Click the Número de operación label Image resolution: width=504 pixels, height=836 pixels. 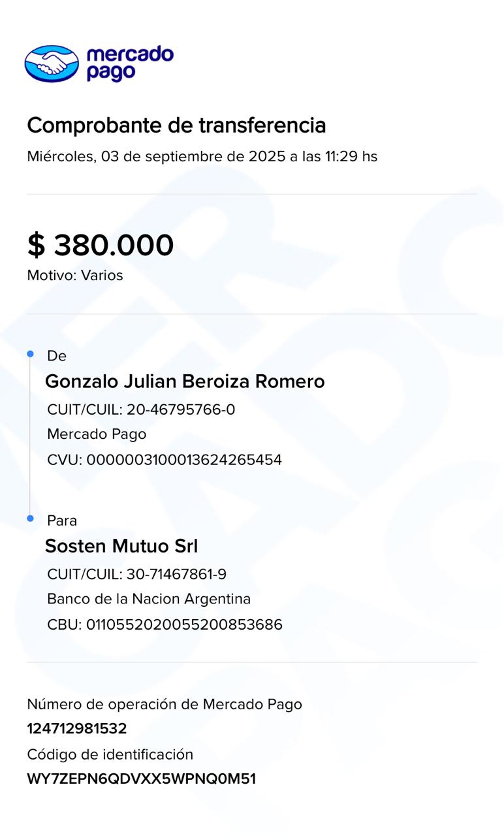(165, 704)
